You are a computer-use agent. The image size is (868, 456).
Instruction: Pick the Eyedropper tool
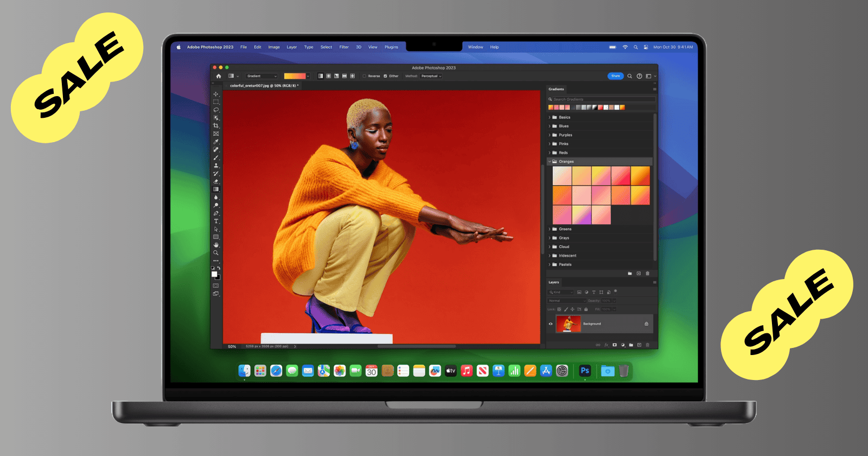216,142
